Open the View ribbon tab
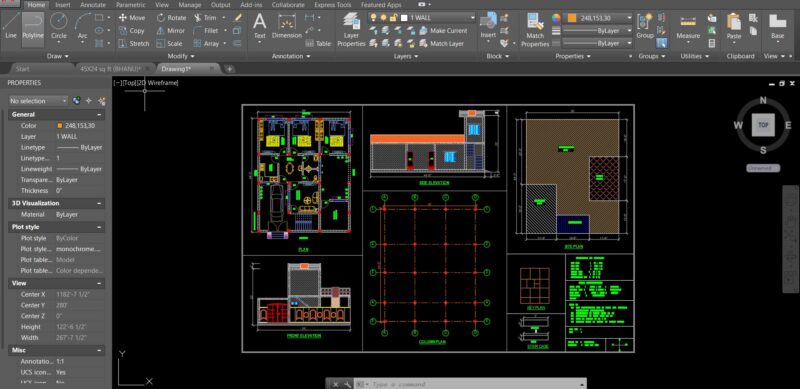800x389 pixels. [162, 5]
